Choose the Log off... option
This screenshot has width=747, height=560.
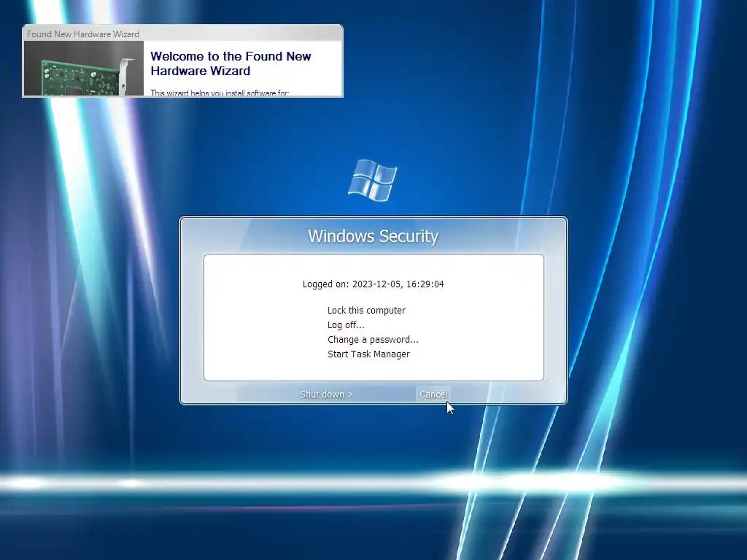[346, 325]
